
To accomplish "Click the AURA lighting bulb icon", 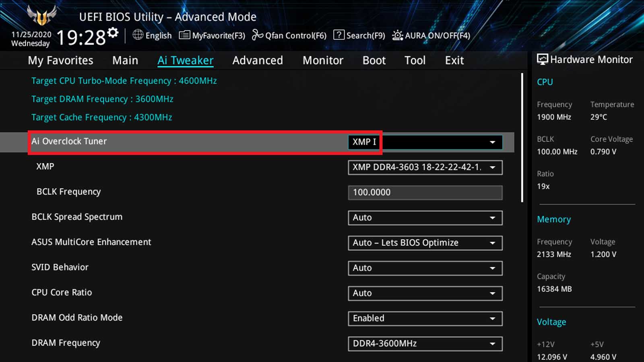I will coord(397,35).
